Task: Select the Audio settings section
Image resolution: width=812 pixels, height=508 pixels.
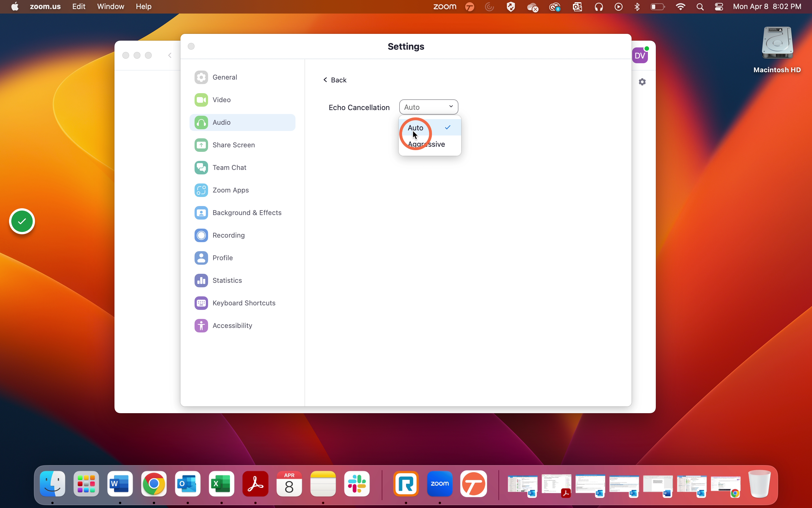Action: 242,122
